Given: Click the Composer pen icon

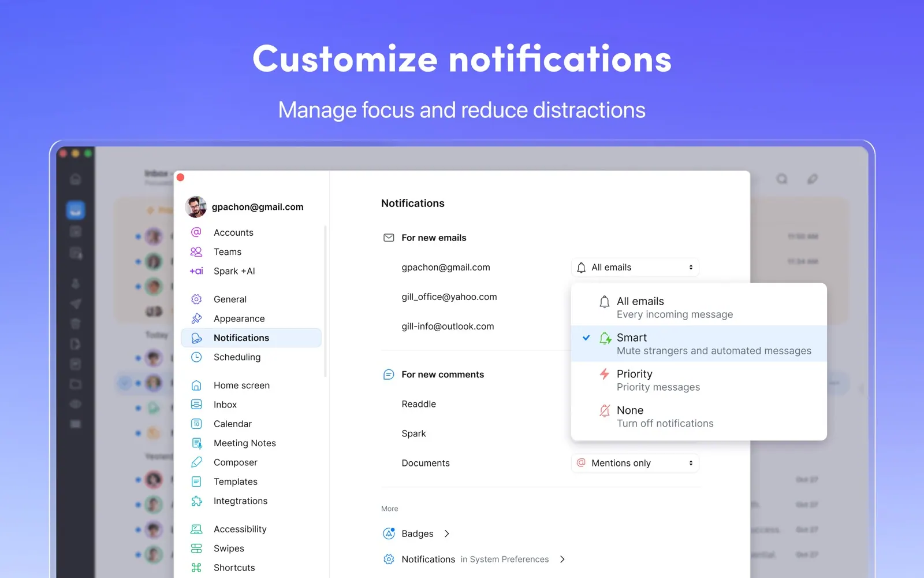Looking at the screenshot, I should pos(196,462).
